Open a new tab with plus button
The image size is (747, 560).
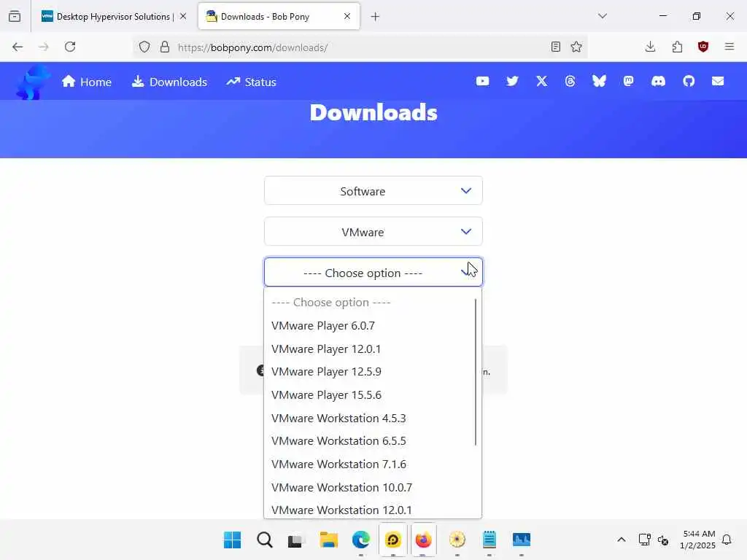click(x=376, y=17)
